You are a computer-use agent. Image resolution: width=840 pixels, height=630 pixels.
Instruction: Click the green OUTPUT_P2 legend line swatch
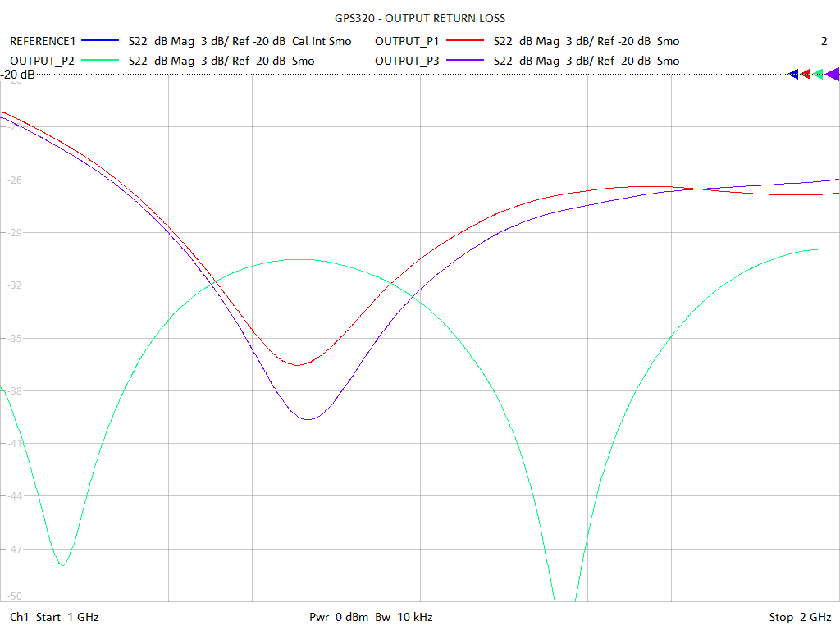pyautogui.click(x=100, y=61)
